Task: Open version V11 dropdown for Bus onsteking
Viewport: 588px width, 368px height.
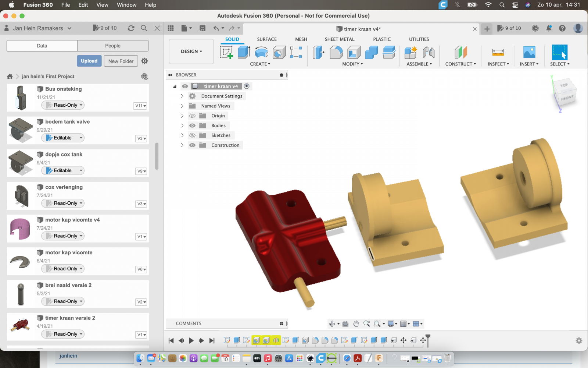Action: [x=141, y=106]
